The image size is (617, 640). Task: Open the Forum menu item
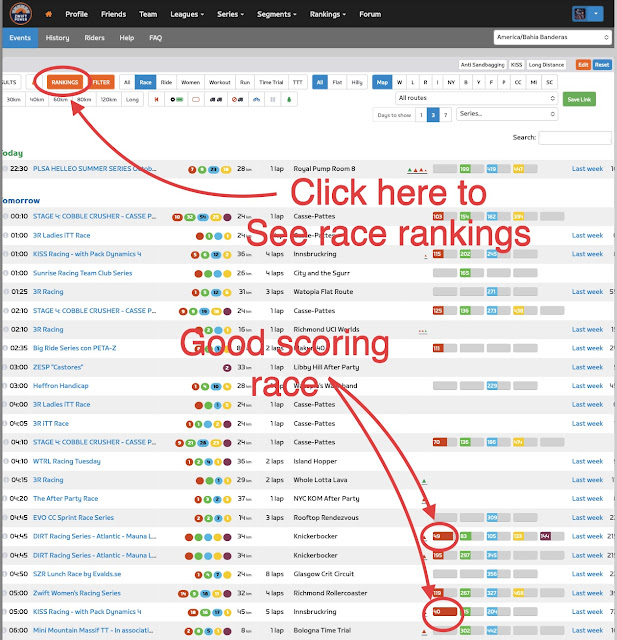370,14
